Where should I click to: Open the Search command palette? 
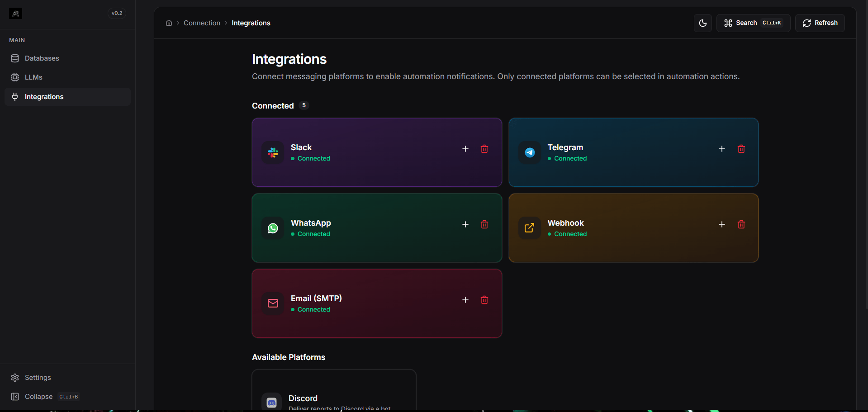(x=753, y=23)
